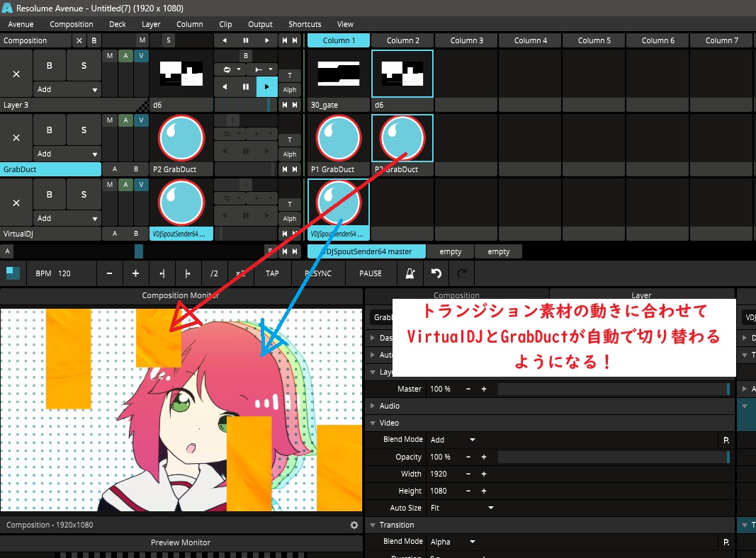Trigger the 30_gate clip thumbnail
Image resolution: width=756 pixels, height=558 pixels.
(339, 74)
